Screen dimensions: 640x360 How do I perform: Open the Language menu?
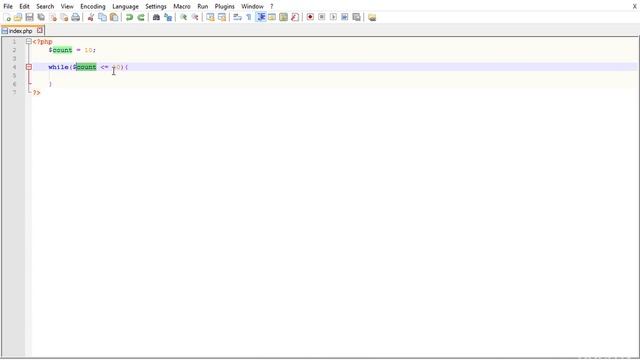tap(125, 7)
